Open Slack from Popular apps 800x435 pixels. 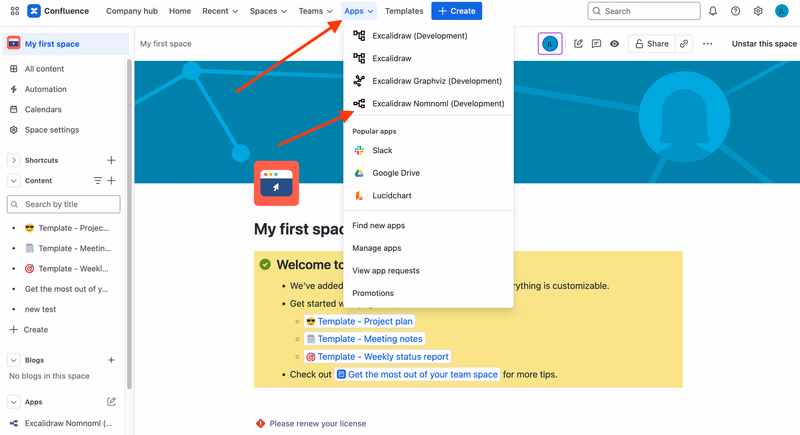tap(429, 150)
